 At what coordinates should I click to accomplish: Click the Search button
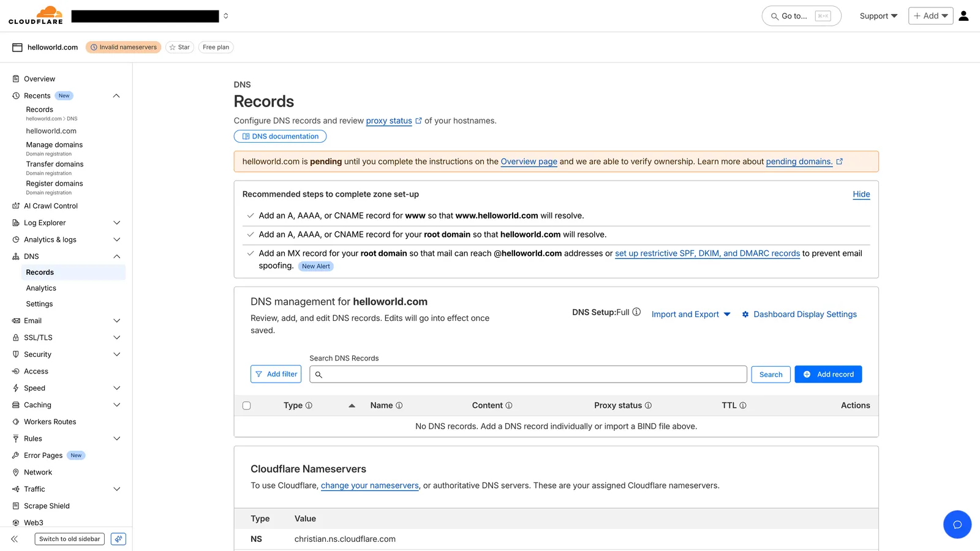point(771,375)
